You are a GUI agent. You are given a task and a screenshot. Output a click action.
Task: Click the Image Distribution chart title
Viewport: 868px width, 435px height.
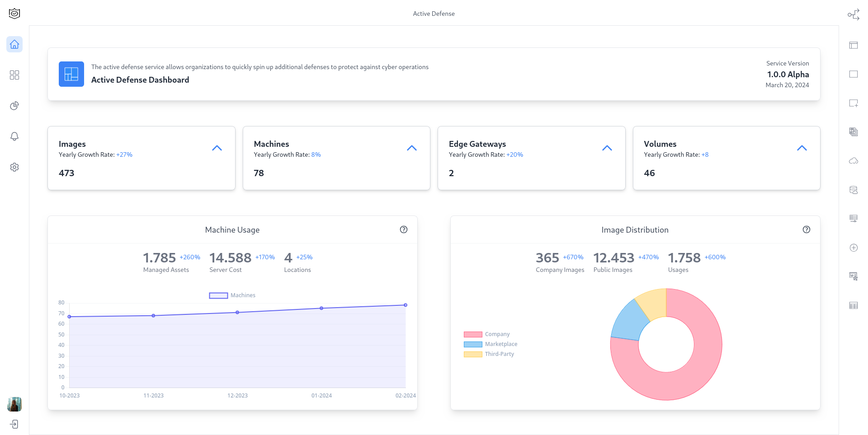[x=635, y=230]
